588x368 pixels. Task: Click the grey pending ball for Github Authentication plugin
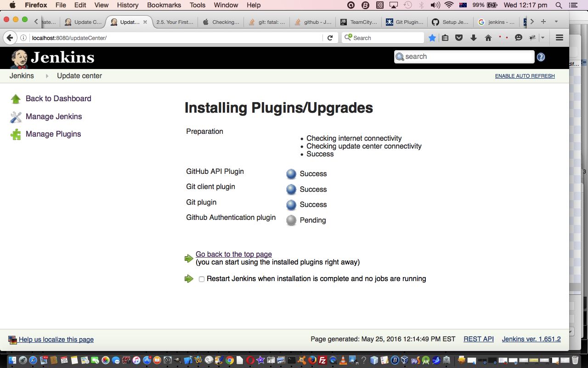[291, 220]
